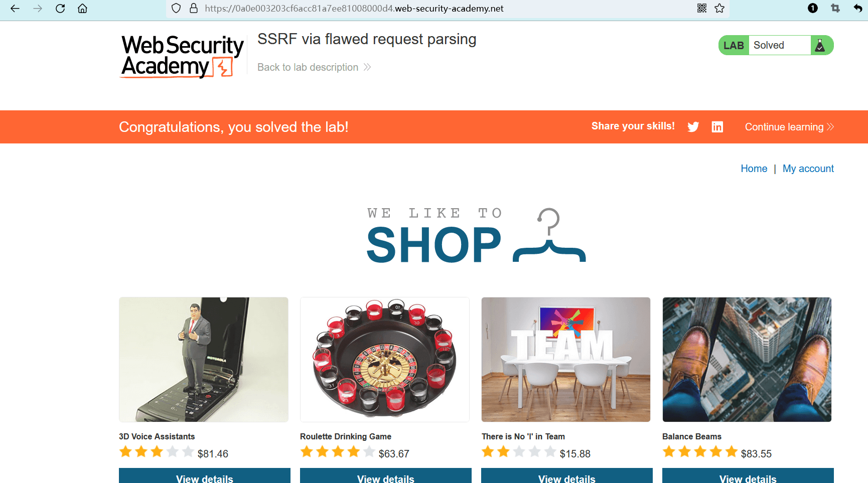Bookmark this page with the star icon
868x483 pixels.
[x=719, y=8]
